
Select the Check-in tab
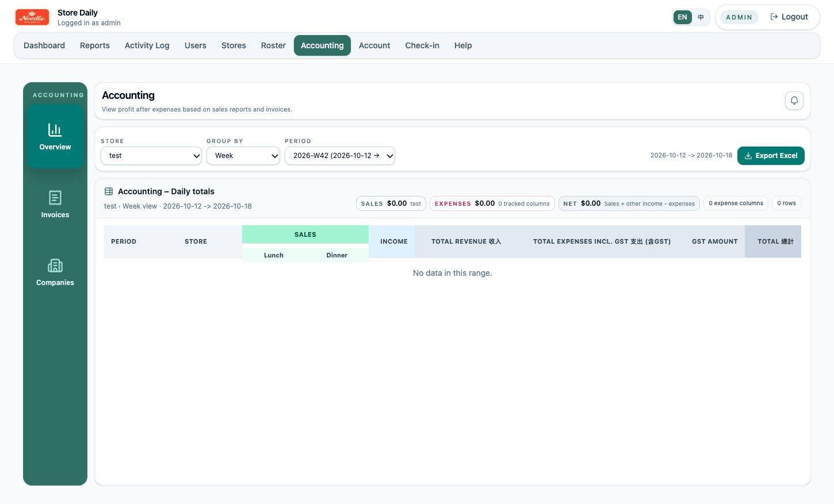(x=422, y=45)
